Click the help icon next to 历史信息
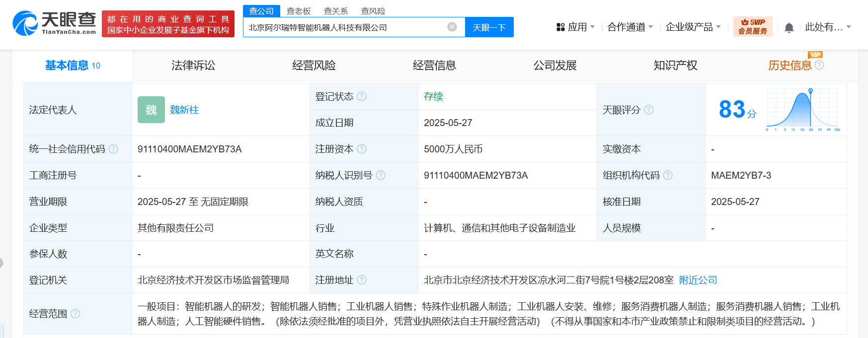Screen dimensions: 868x338 (x=819, y=65)
